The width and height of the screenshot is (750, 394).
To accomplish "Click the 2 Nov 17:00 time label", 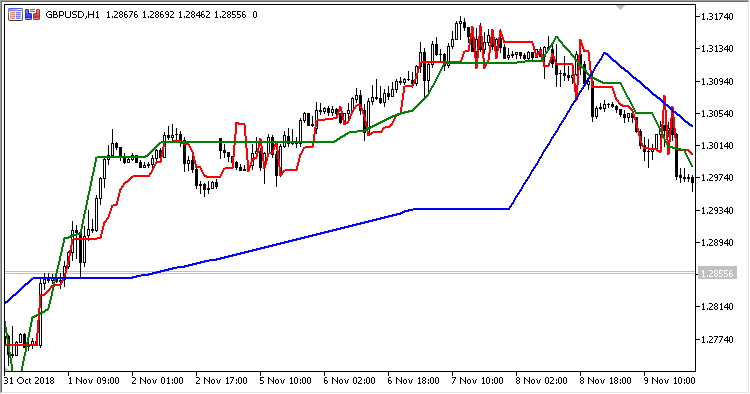I will pos(221,381).
